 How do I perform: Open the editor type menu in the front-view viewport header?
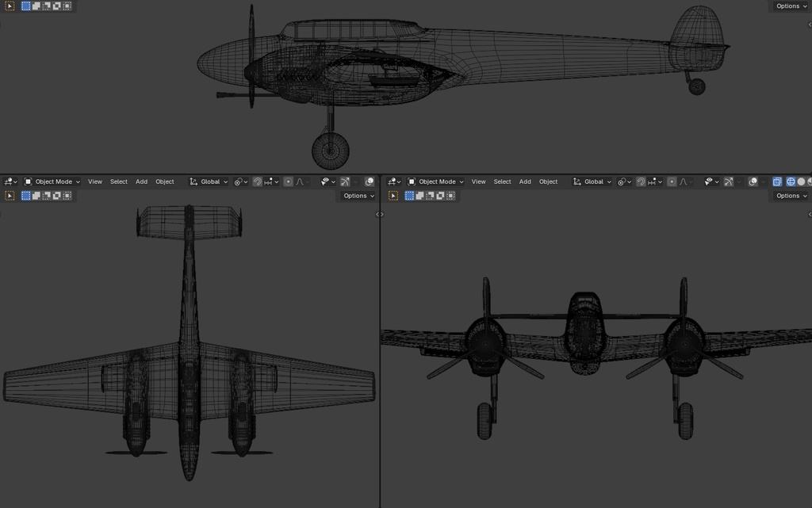pyautogui.click(x=394, y=181)
